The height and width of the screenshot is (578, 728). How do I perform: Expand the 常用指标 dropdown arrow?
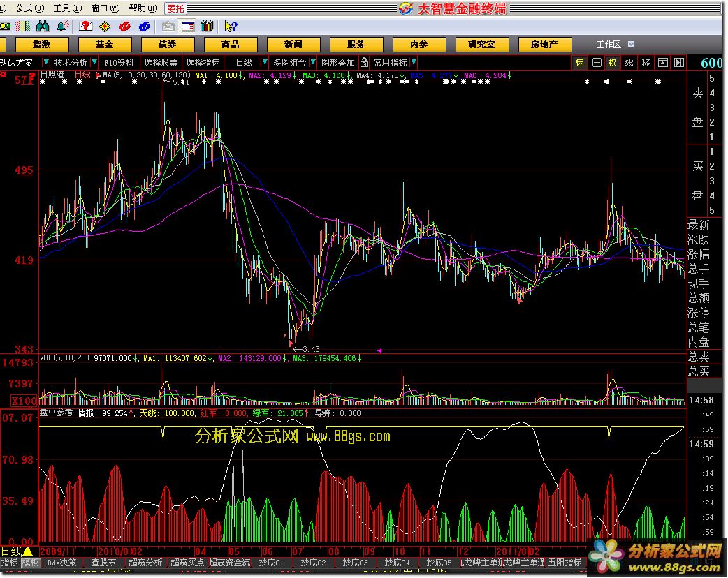(414, 61)
